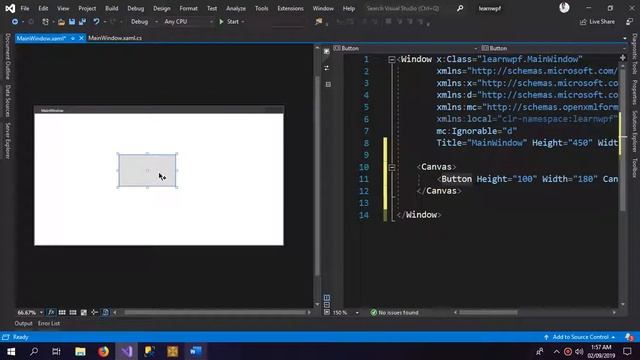Image resolution: width=640 pixels, height=360 pixels.
Task: Pin the MainWindow.xaml tab
Action: (73, 38)
